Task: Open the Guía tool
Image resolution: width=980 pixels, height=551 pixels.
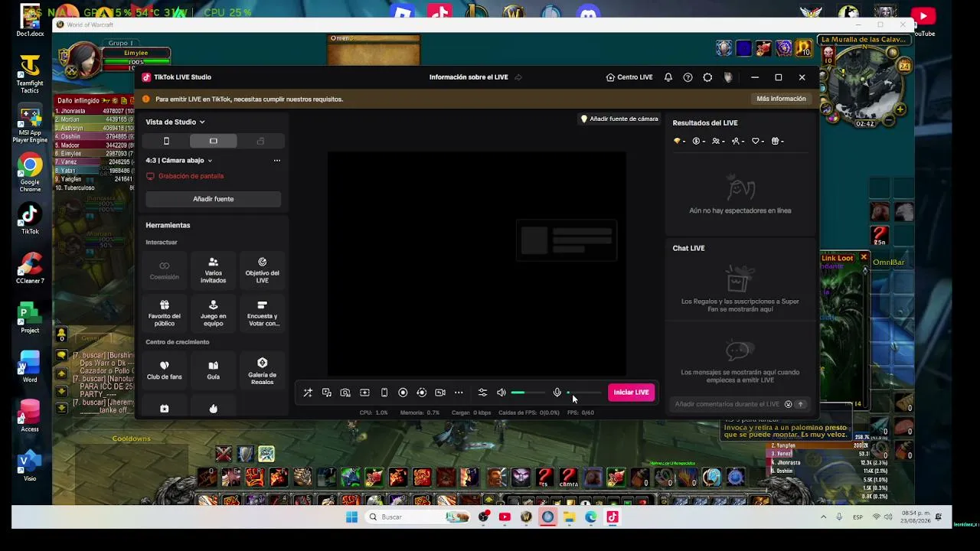Action: [214, 370]
